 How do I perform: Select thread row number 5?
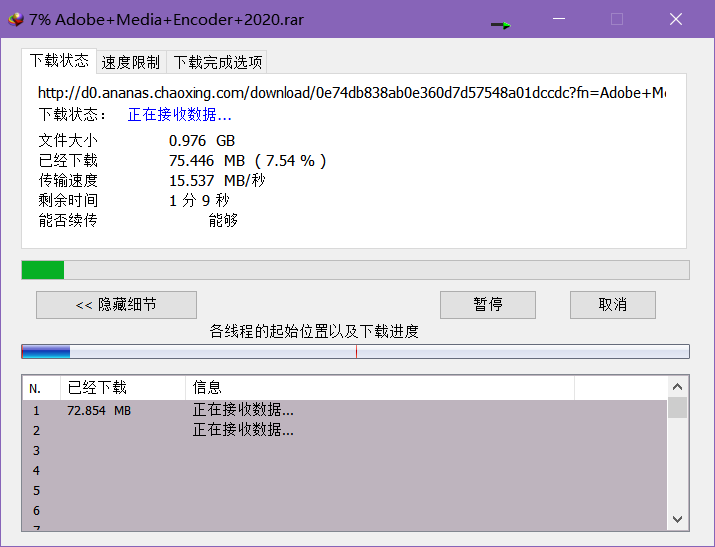click(x=344, y=490)
